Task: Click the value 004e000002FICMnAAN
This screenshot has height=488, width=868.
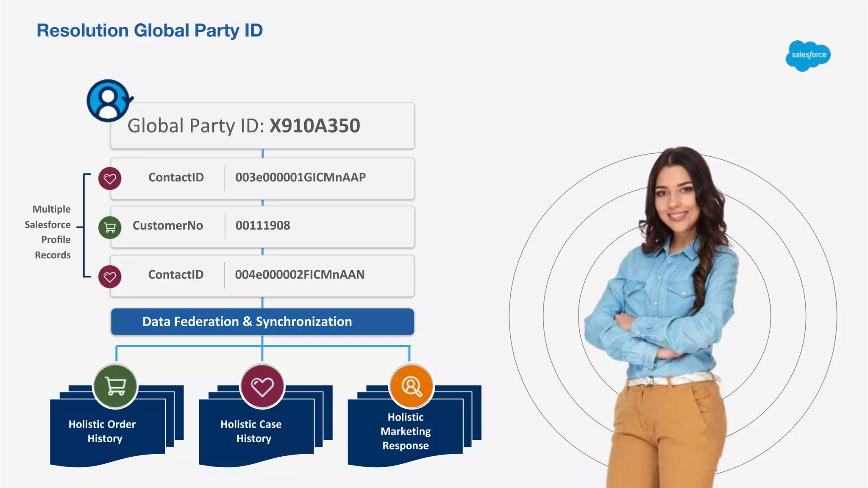Action: tap(300, 274)
